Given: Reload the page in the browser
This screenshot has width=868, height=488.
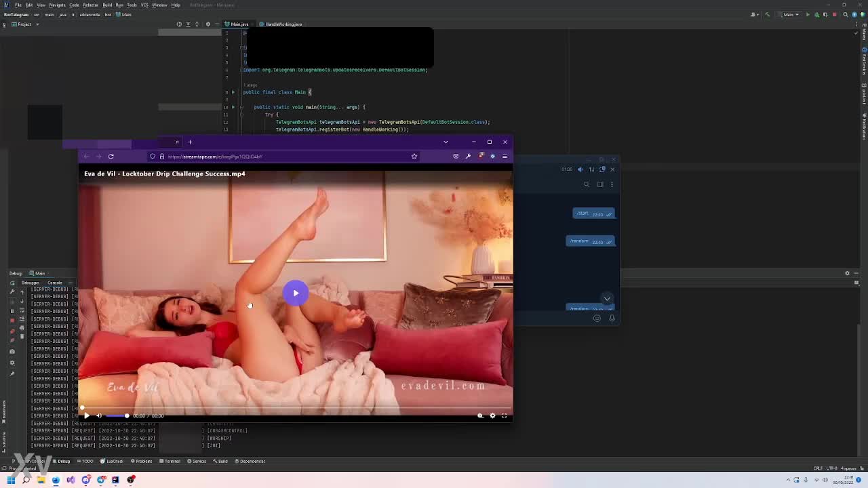Looking at the screenshot, I should [111, 157].
